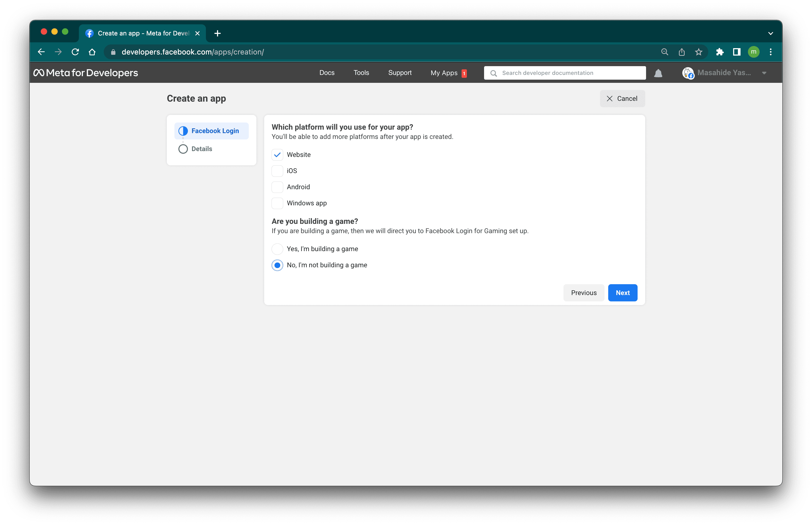Image resolution: width=812 pixels, height=525 pixels.
Task: Select the Facebook Login step
Action: point(211,131)
